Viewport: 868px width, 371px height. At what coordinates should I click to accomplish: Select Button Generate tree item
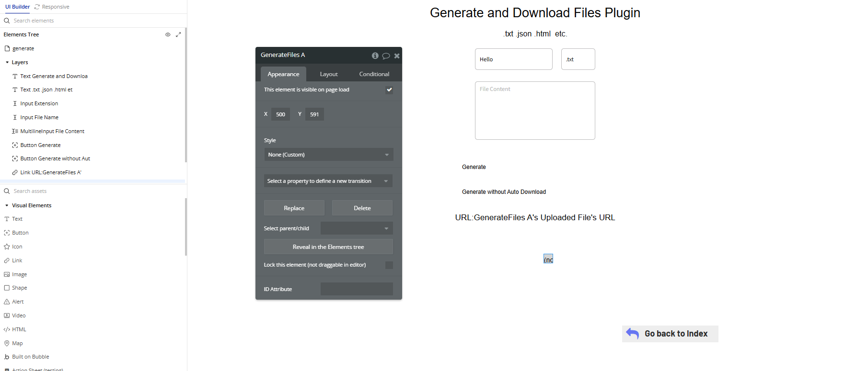pyautogui.click(x=40, y=145)
